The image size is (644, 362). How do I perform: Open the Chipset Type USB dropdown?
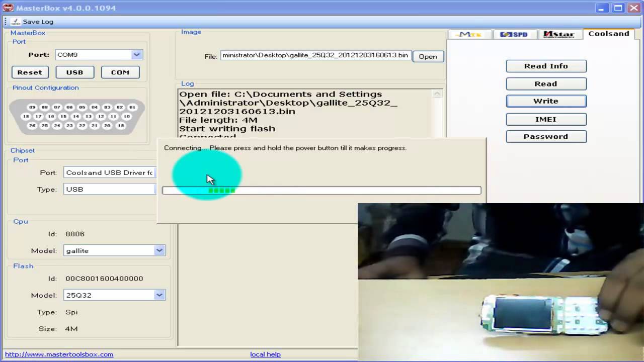pos(110,190)
